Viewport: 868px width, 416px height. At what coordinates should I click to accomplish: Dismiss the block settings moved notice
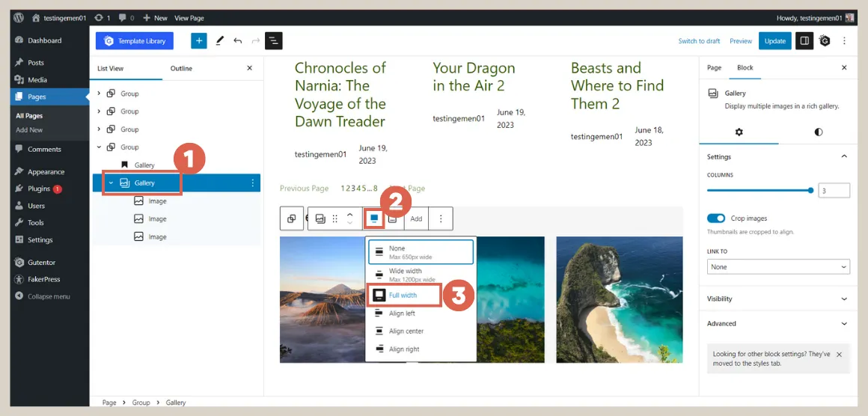pos(840,354)
